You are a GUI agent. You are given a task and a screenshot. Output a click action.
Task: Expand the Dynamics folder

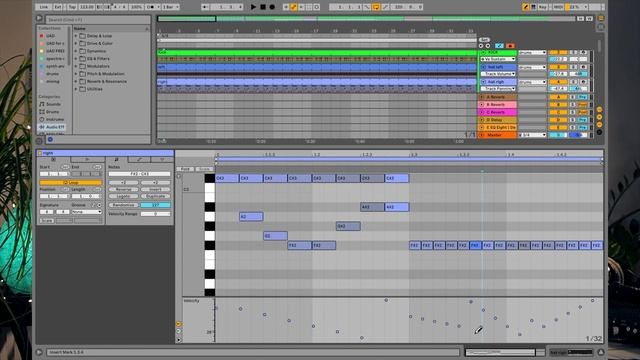coord(76,51)
